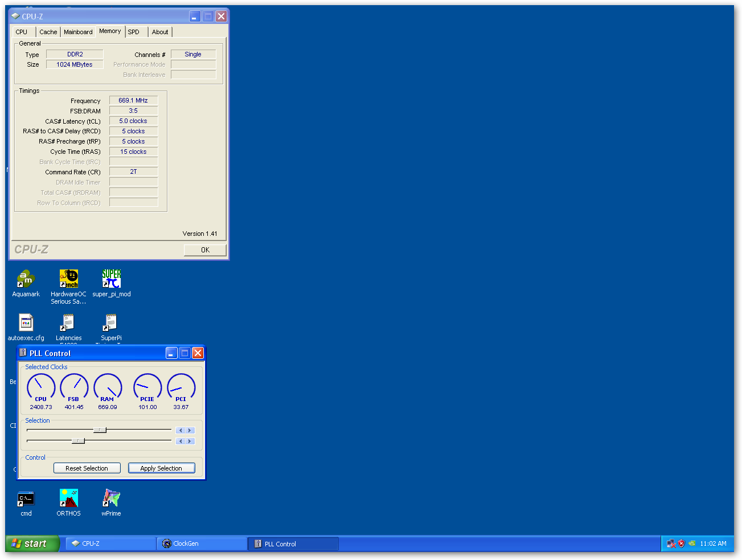Close the CPU-Z window
Viewport: 742px width, 560px height.
click(x=221, y=17)
